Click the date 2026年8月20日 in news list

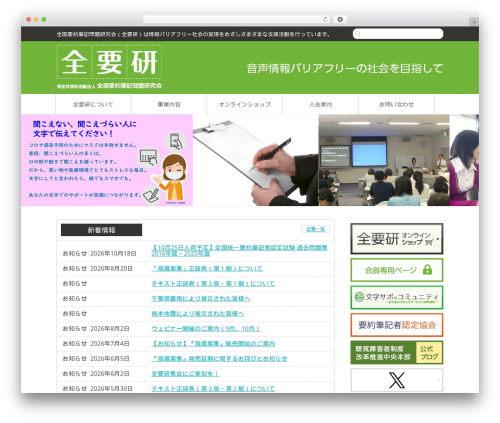click(x=112, y=269)
